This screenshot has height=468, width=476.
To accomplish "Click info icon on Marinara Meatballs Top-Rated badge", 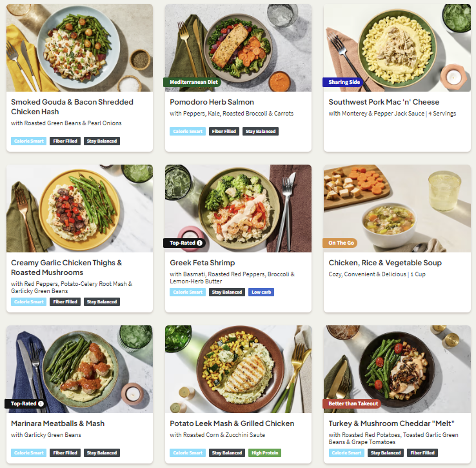I will [x=41, y=403].
